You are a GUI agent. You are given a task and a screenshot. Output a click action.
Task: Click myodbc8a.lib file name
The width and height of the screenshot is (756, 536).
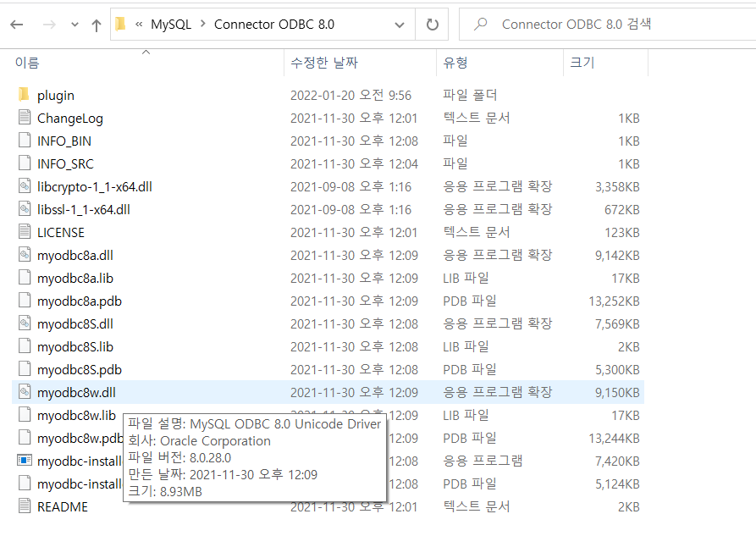tap(75, 279)
